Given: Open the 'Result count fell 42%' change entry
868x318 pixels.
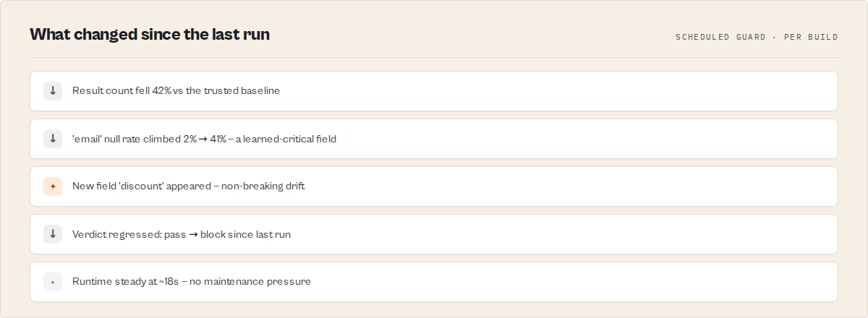Looking at the screenshot, I should [434, 91].
